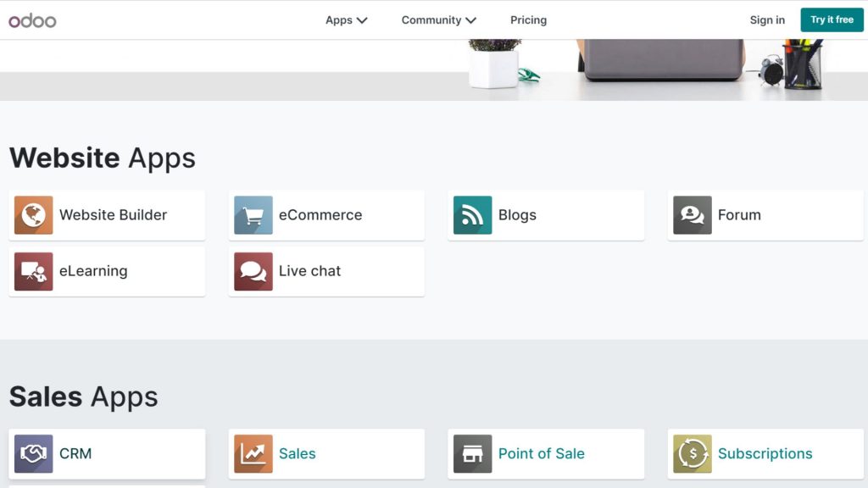
Task: Click the Subscriptions dollar cycle icon
Action: tap(693, 454)
